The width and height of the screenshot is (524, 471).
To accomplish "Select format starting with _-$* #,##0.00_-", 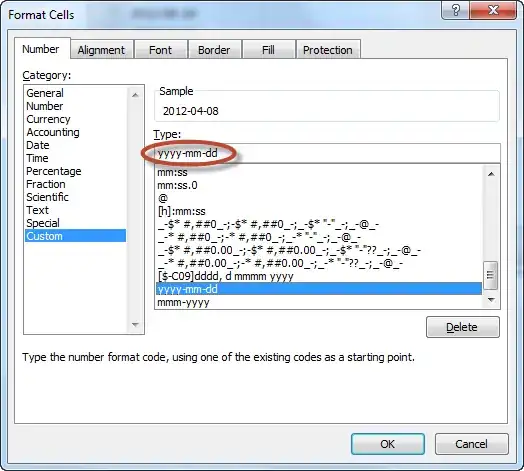I will 319,250.
